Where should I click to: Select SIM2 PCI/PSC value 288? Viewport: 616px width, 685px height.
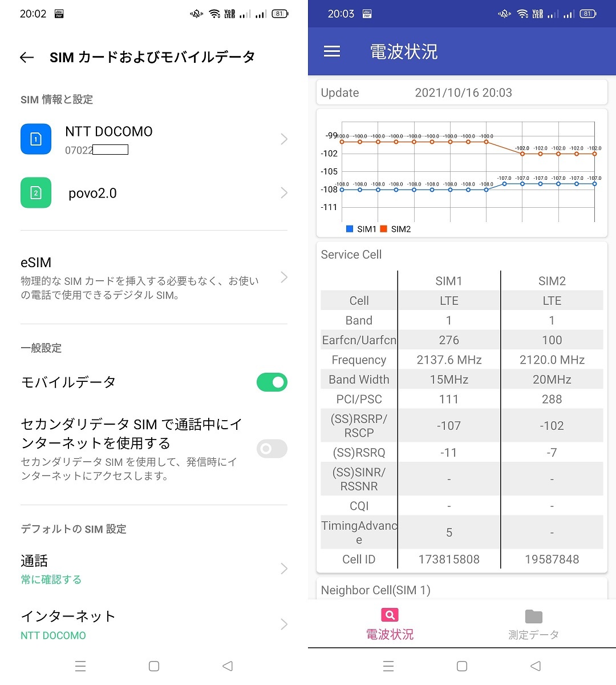point(552,399)
